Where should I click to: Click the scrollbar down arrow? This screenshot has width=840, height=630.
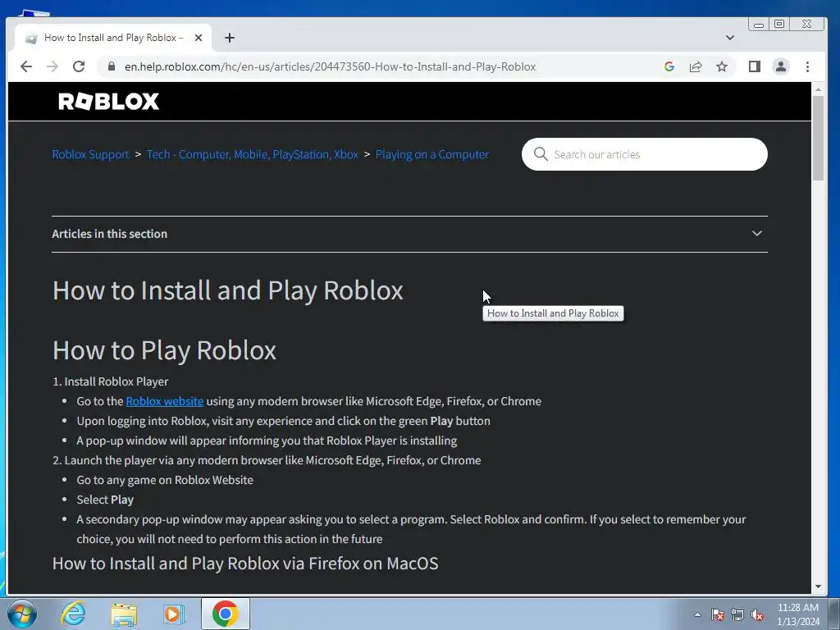[818, 586]
